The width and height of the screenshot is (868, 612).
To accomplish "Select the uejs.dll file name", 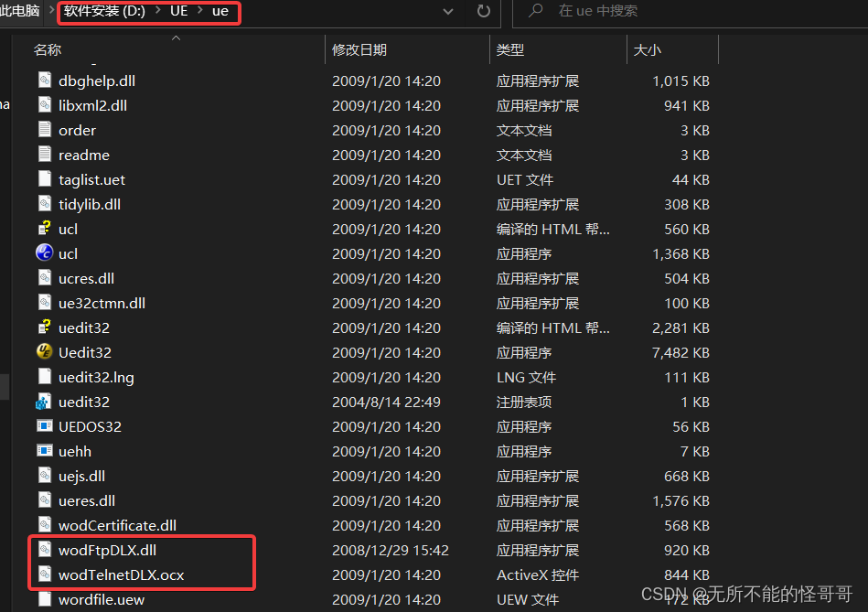I will tap(82, 477).
